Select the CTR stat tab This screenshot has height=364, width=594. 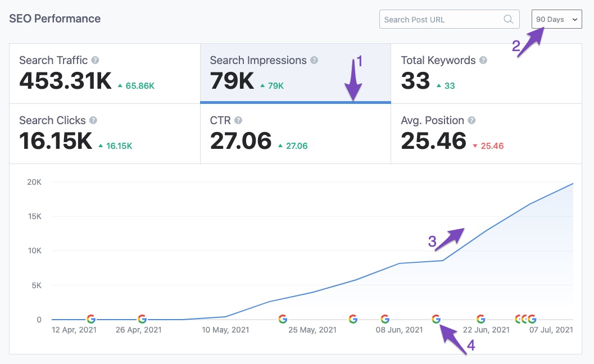pos(296,134)
